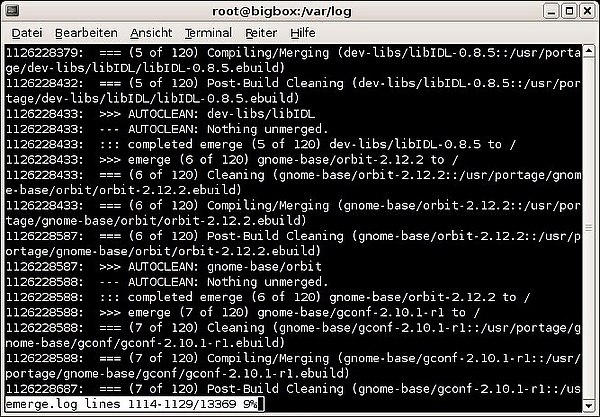The width and height of the screenshot is (600, 417).
Task: Click the scrollbar down arrow
Action: 588,404
